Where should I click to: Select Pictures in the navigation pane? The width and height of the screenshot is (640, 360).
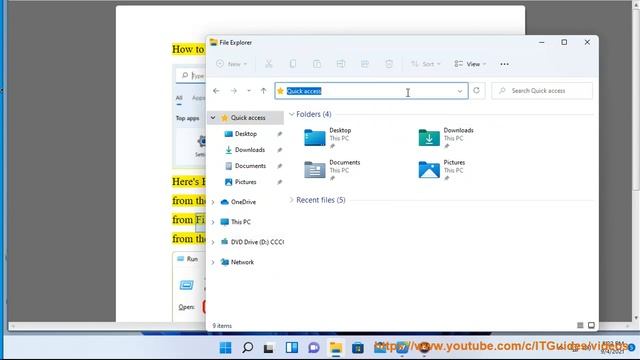point(245,182)
